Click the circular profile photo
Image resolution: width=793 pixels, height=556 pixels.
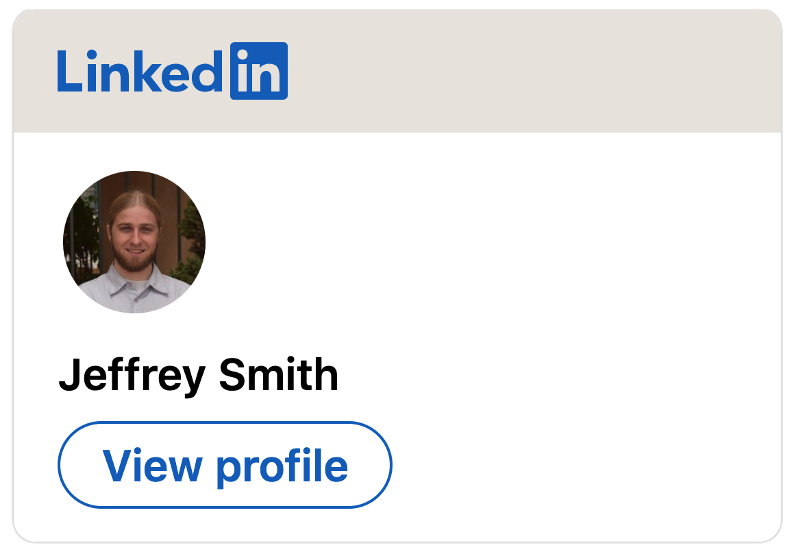pos(134,242)
